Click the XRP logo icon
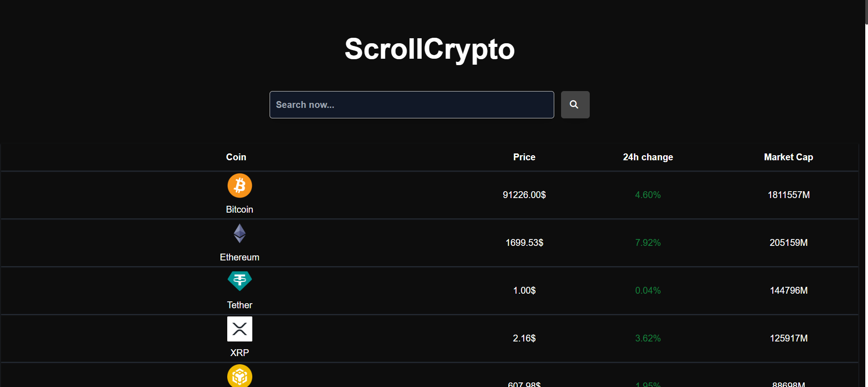Viewport: 868px width, 387px height. pyautogui.click(x=240, y=329)
